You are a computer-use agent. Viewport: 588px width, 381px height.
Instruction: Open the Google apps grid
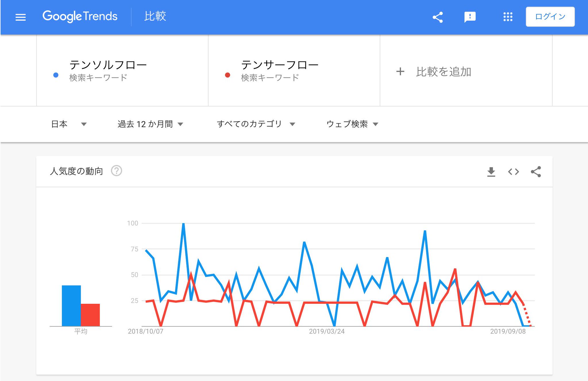click(508, 17)
